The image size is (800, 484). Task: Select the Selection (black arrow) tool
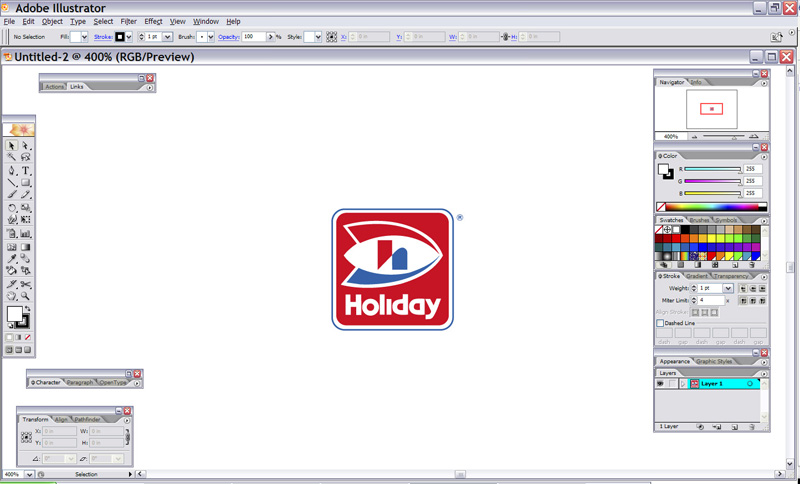pyautogui.click(x=12, y=145)
